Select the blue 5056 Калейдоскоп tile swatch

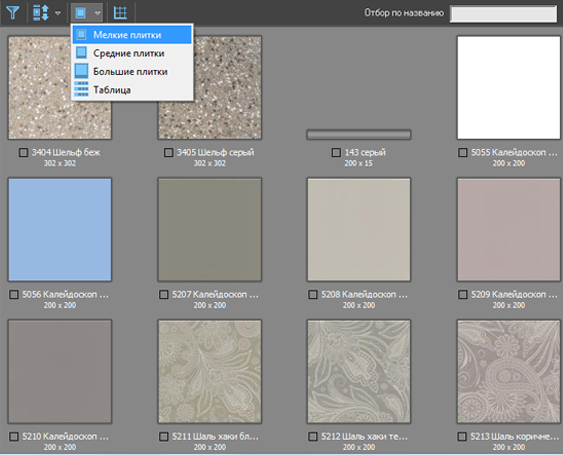60,229
